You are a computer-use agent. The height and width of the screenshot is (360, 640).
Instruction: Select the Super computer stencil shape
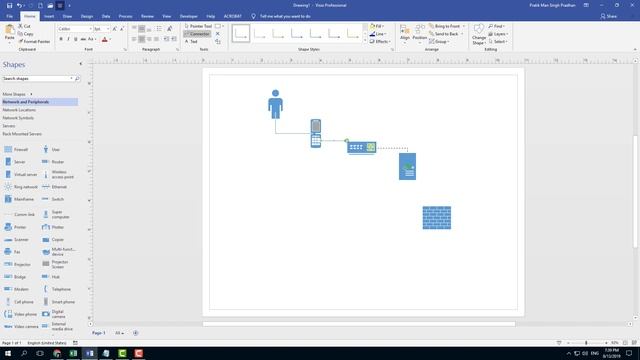56,214
